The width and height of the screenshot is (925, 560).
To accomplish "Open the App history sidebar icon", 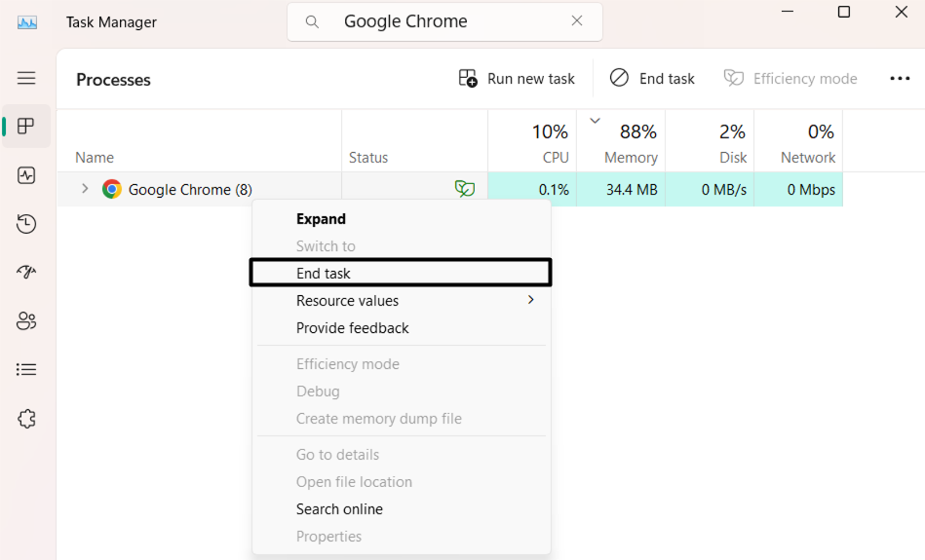I will pos(26,224).
